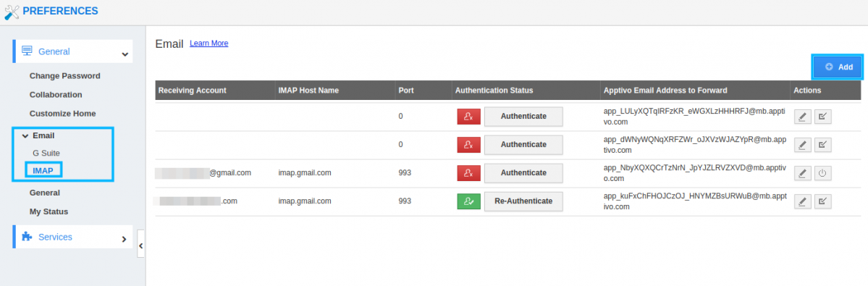The image size is (868, 286).
Task: Click the checkmark action icon in second row
Action: tap(822, 145)
